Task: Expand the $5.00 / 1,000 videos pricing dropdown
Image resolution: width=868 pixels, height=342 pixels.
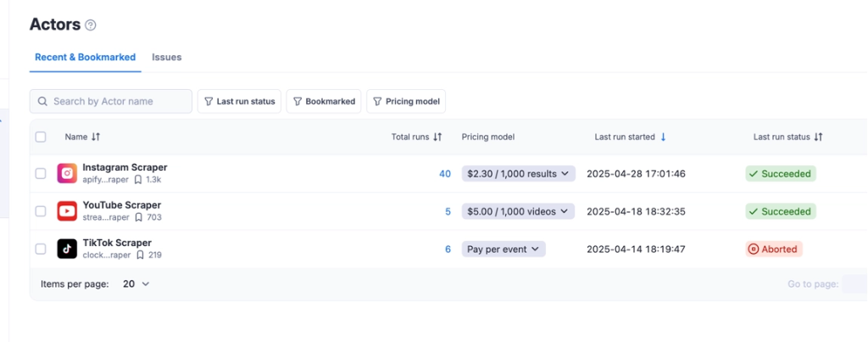Action: click(518, 211)
